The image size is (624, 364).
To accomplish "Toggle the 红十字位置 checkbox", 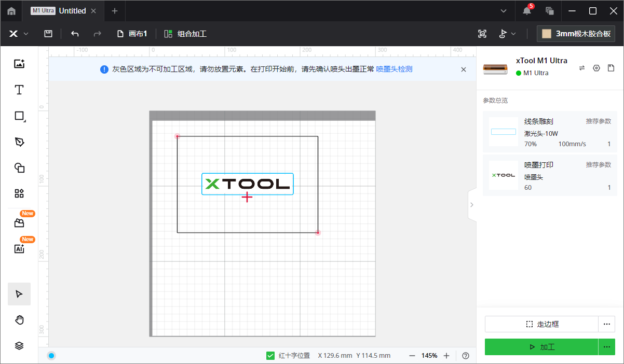I will click(270, 356).
